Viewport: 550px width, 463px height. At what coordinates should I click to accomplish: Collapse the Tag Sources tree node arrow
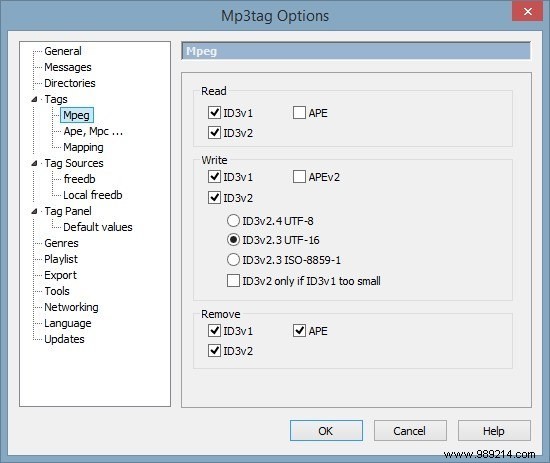(x=34, y=163)
